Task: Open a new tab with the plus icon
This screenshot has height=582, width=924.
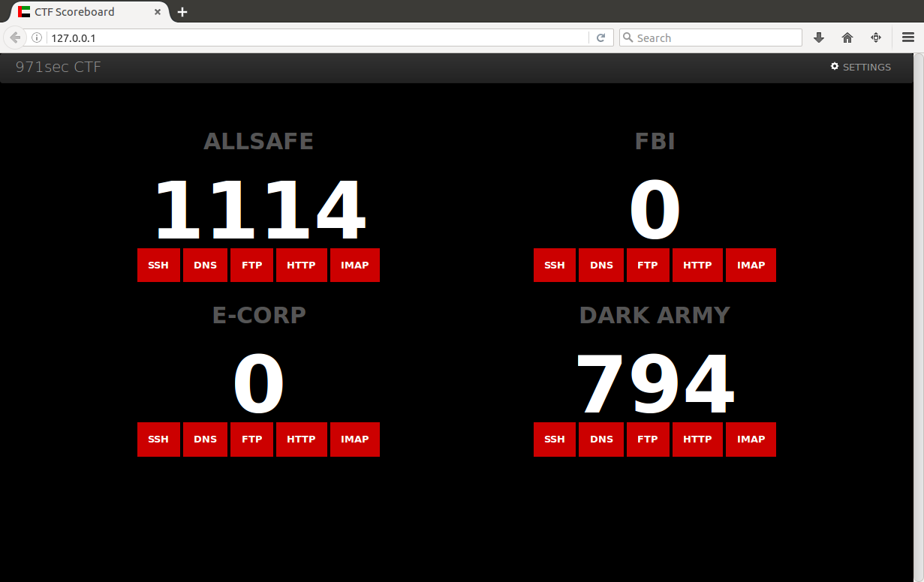Action: click(182, 12)
